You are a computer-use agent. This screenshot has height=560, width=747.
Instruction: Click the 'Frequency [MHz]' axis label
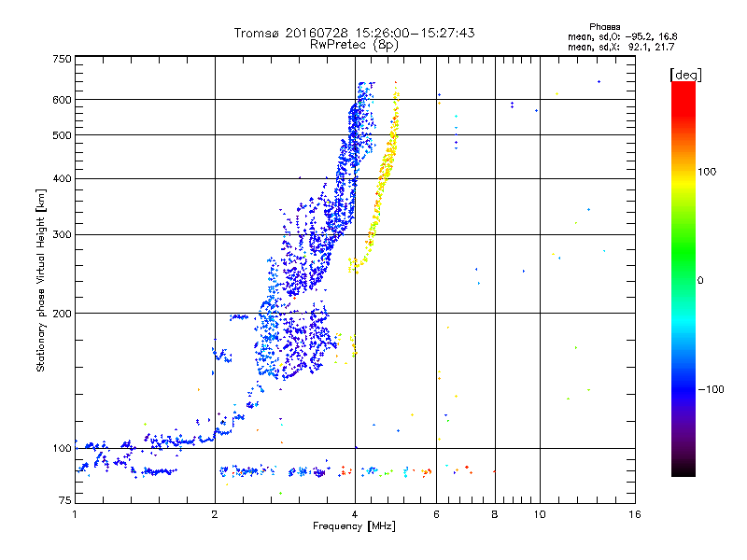point(354,526)
